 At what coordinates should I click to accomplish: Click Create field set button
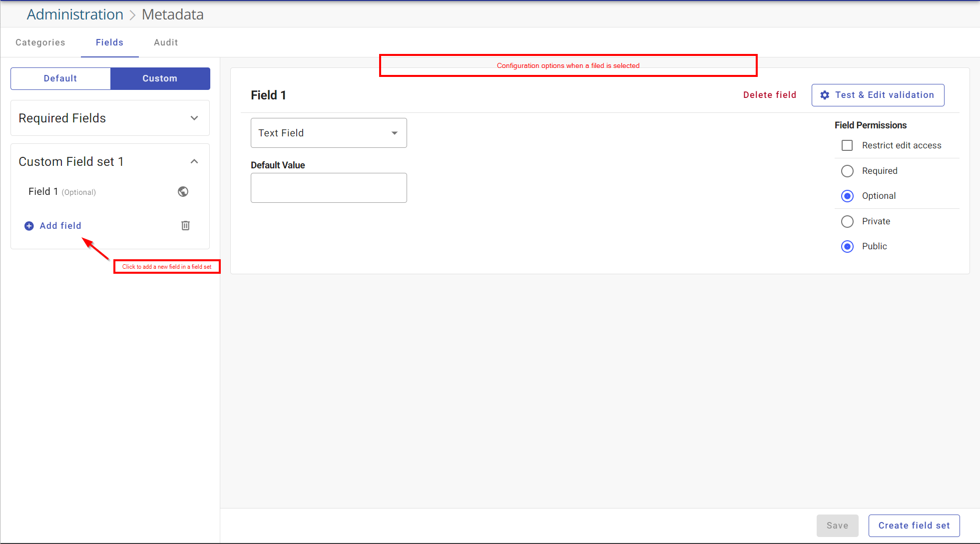click(914, 526)
